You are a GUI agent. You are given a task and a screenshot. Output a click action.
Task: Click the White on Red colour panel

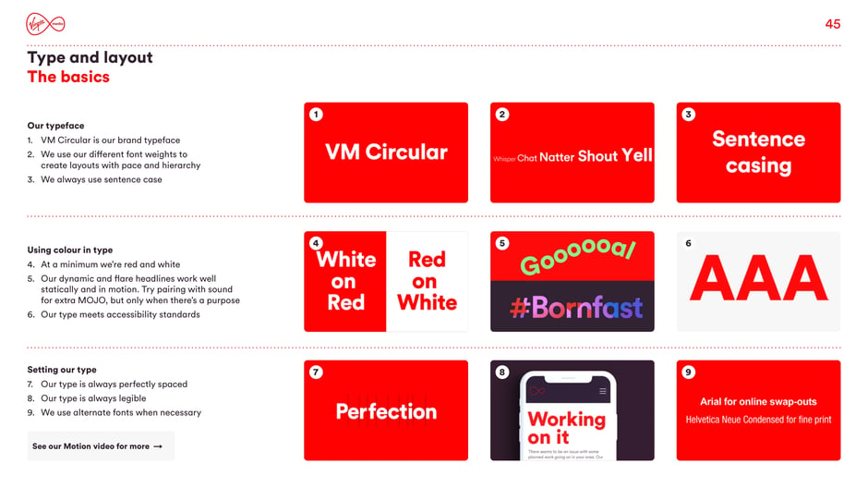[344, 281]
